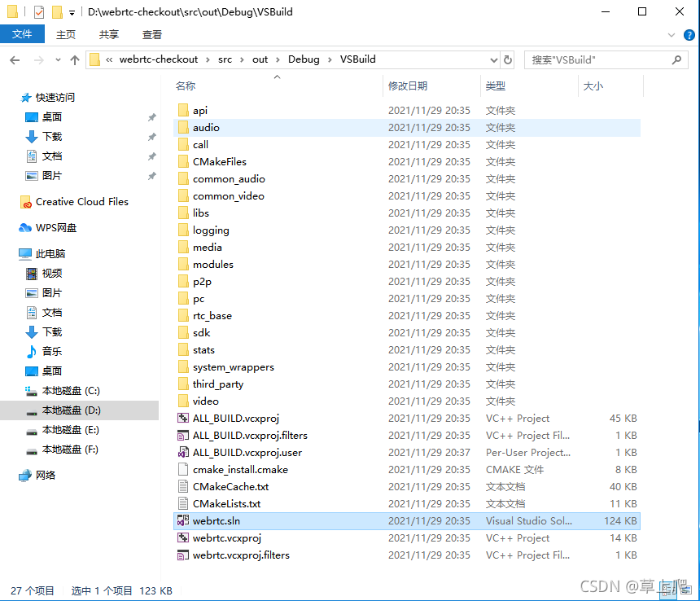Select the system_wrappers folder name
This screenshot has width=700, height=601.
234,367
